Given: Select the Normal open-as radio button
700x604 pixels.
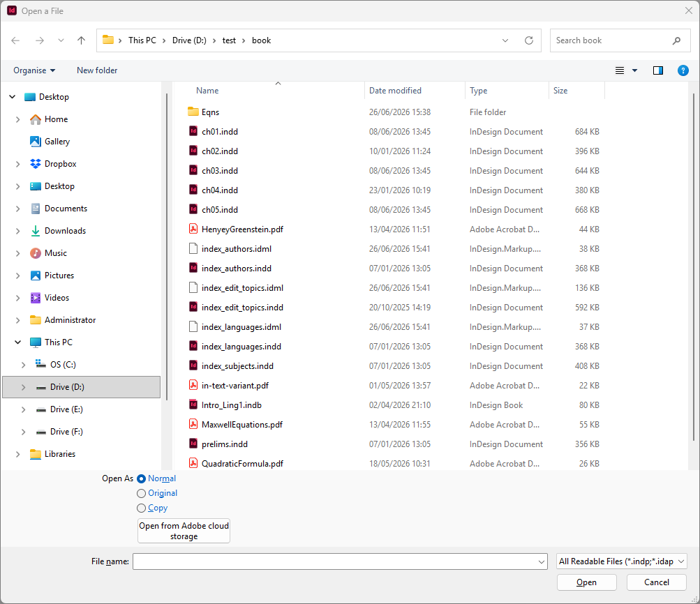Looking at the screenshot, I should [141, 478].
